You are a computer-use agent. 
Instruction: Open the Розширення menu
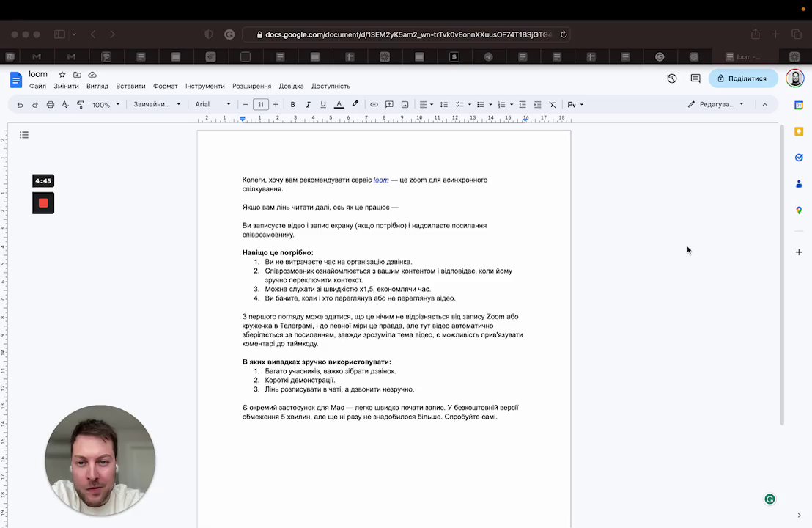point(251,86)
